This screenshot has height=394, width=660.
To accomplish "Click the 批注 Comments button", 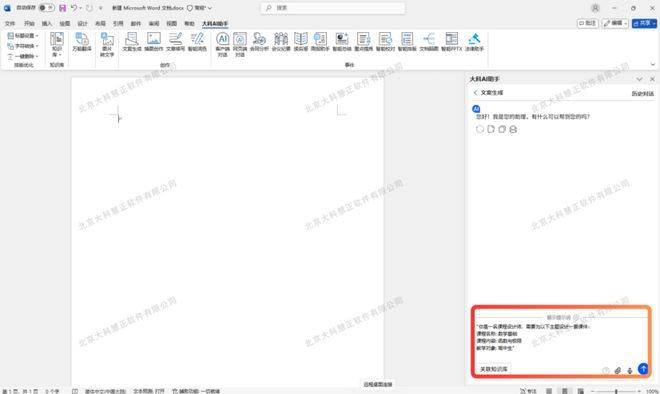I will (588, 23).
